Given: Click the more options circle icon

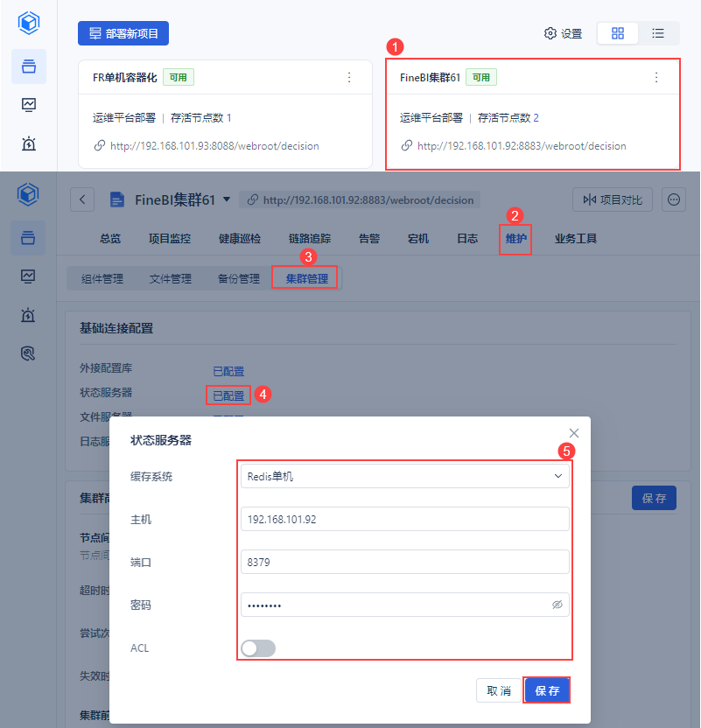Looking at the screenshot, I should (x=674, y=199).
